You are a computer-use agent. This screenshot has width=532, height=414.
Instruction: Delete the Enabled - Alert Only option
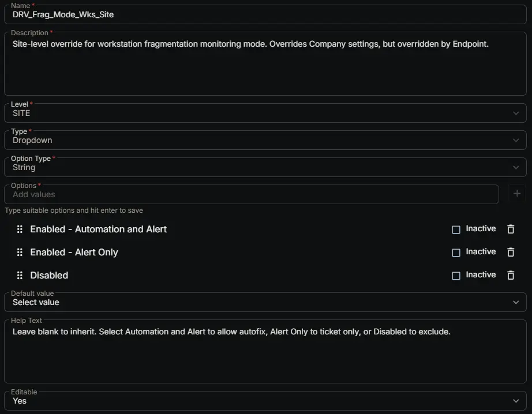click(x=511, y=253)
